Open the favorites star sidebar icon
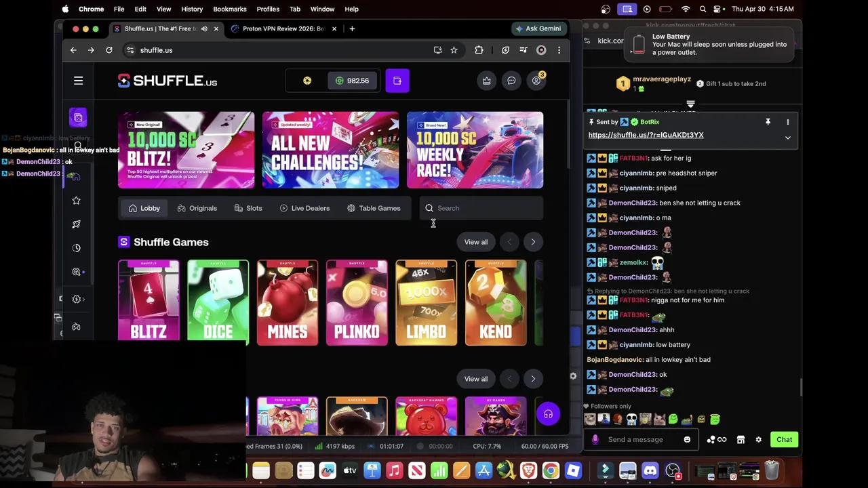The height and width of the screenshot is (488, 868). (76, 200)
